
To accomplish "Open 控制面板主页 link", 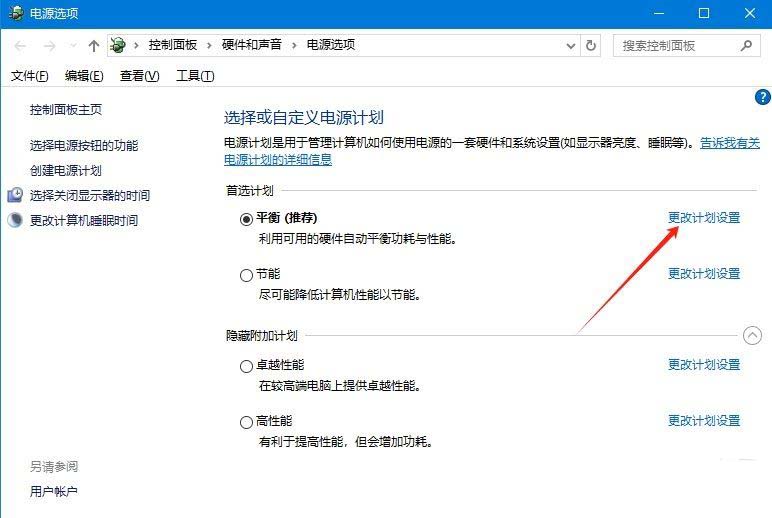I will (x=66, y=110).
